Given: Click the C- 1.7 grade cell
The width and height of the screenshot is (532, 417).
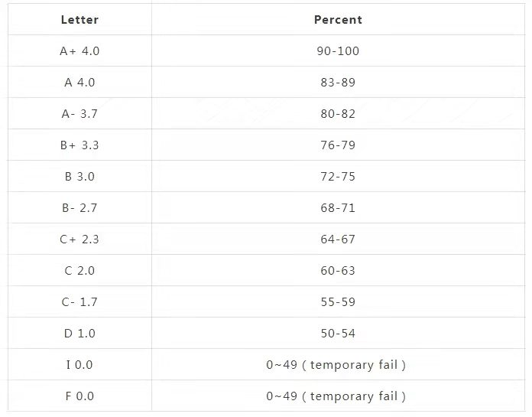Looking at the screenshot, I should (79, 302).
